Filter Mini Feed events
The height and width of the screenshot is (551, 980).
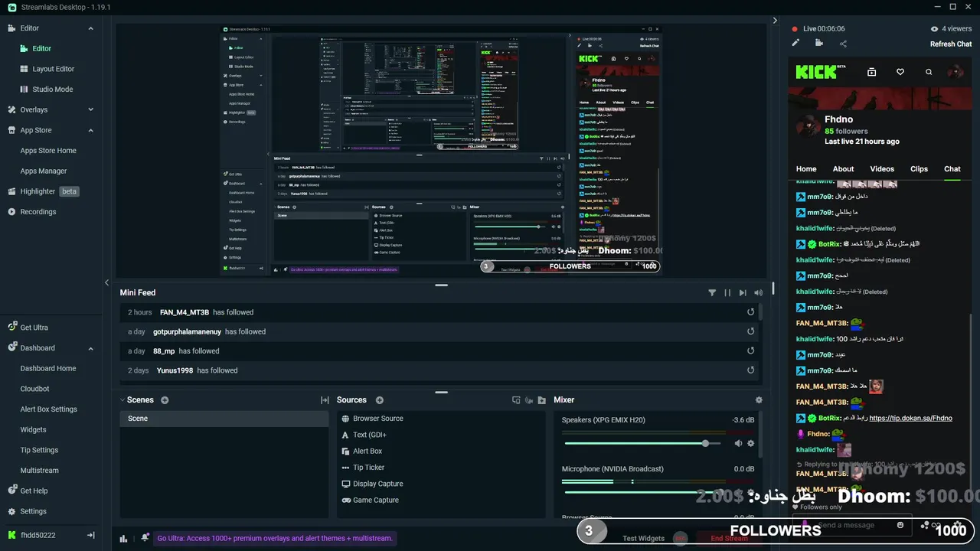pyautogui.click(x=712, y=292)
